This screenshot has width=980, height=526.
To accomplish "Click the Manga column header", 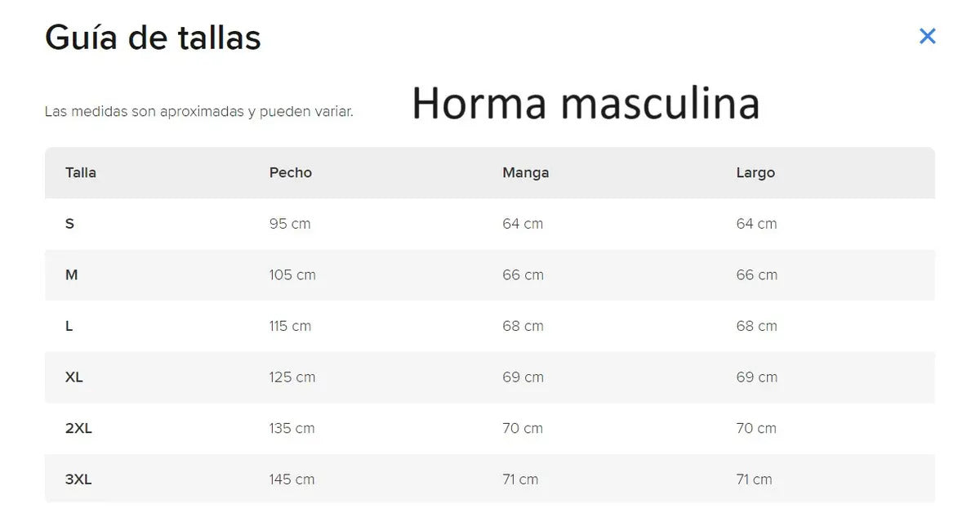I will pyautogui.click(x=526, y=172).
